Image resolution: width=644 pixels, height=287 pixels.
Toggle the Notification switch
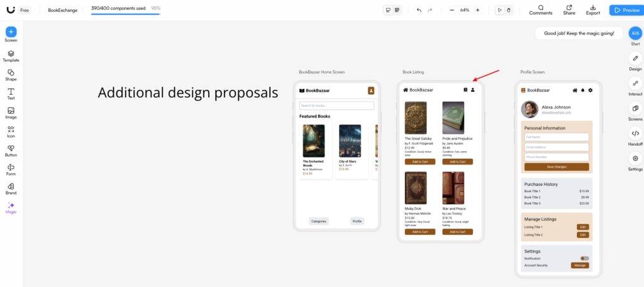click(584, 258)
